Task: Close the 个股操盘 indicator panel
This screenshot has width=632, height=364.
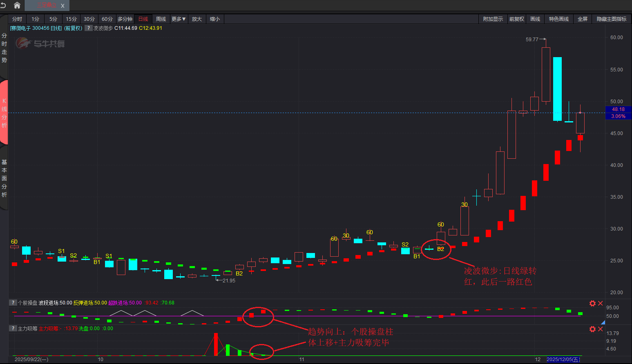Action: [601, 303]
